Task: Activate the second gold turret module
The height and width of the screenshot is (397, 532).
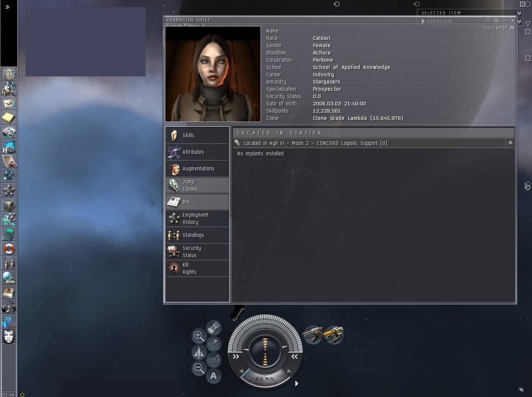Action: coord(334,335)
